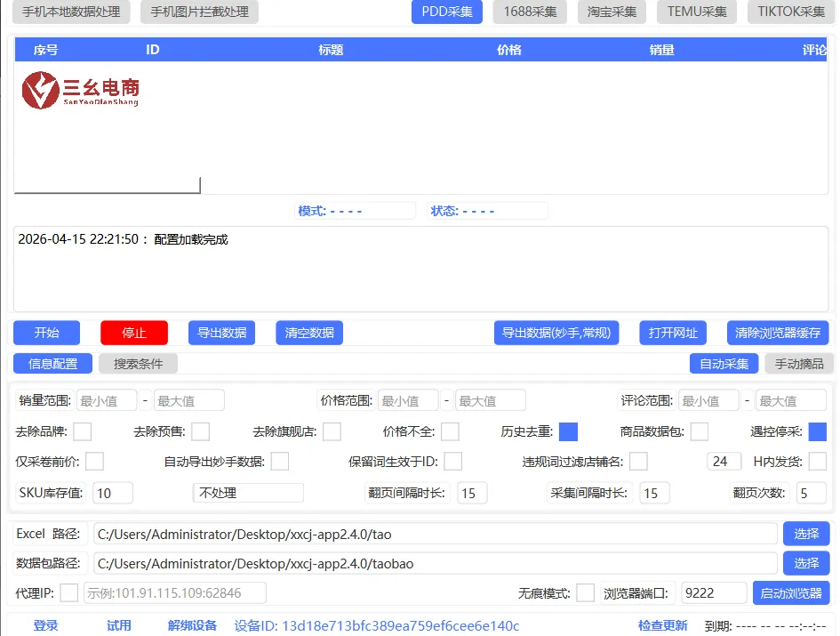Click 价格范围 最大值 field

[490, 400]
